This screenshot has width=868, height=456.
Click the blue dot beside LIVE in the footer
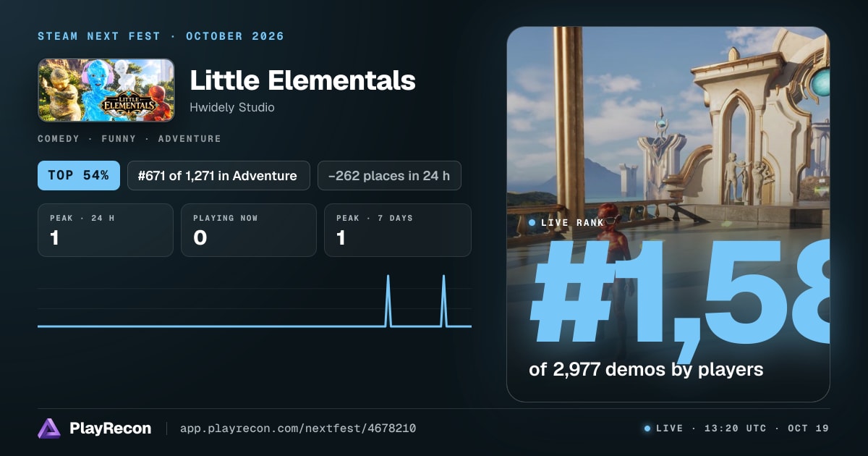(x=647, y=428)
